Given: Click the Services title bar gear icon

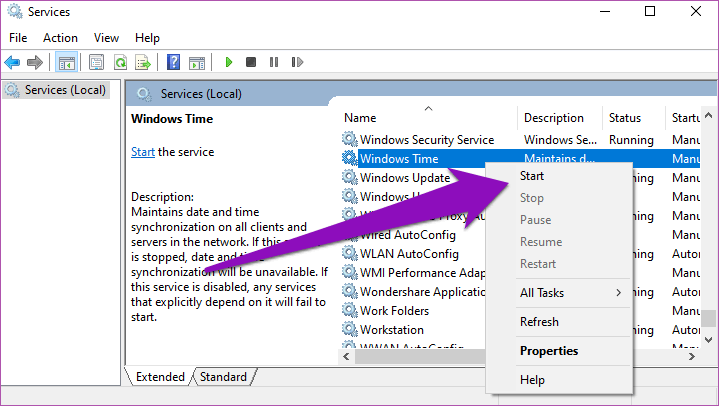Looking at the screenshot, I should coord(15,11).
